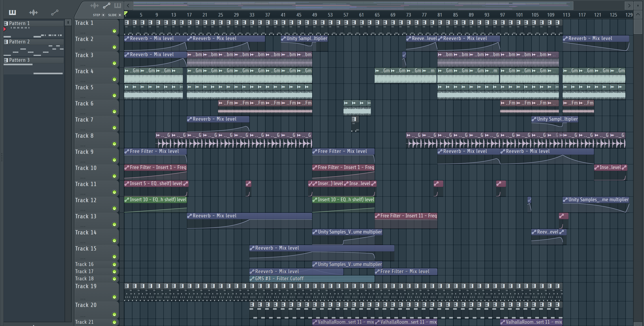This screenshot has width=644, height=326.
Task: Mute Track 8 with its green light
Action: click(114, 144)
